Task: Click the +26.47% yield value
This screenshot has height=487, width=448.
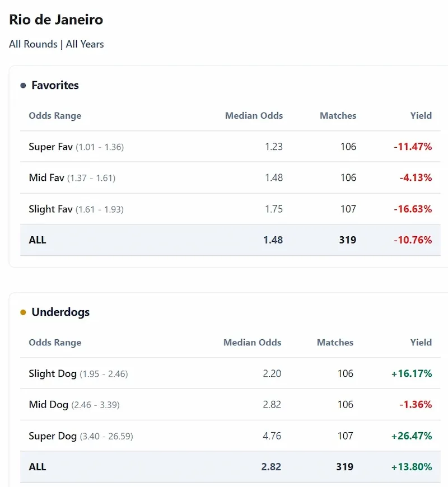Action: pos(412,436)
